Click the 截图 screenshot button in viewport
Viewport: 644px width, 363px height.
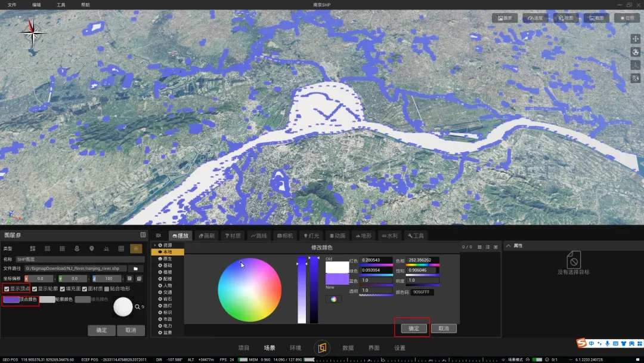pyautogui.click(x=596, y=18)
